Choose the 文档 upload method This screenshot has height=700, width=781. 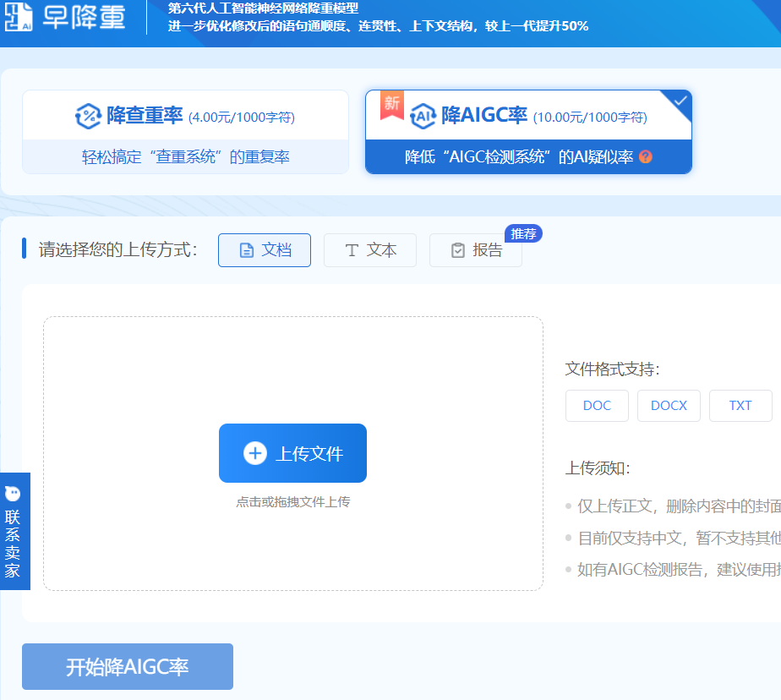click(x=265, y=250)
